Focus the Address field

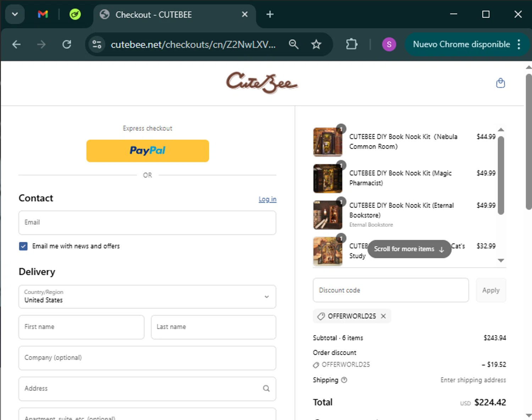pos(147,388)
